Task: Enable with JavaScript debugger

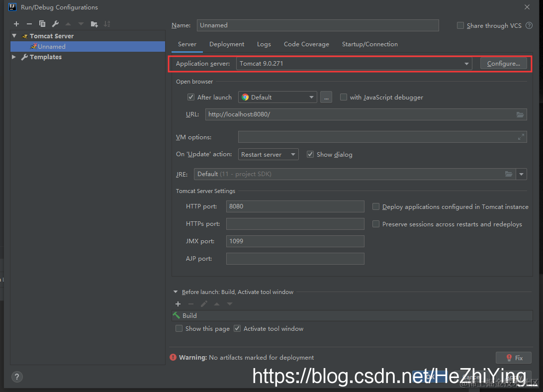Action: (344, 97)
